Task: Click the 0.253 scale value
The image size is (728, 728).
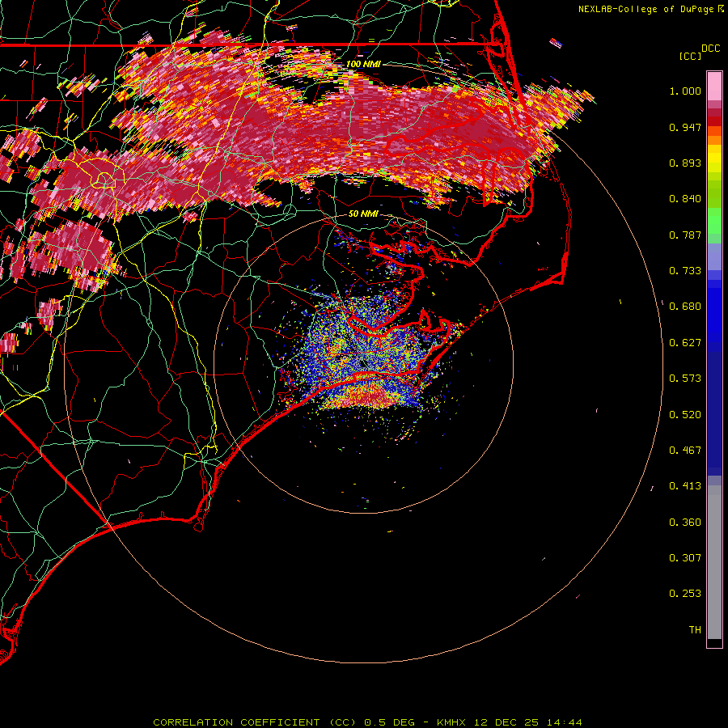Action: pos(685,594)
